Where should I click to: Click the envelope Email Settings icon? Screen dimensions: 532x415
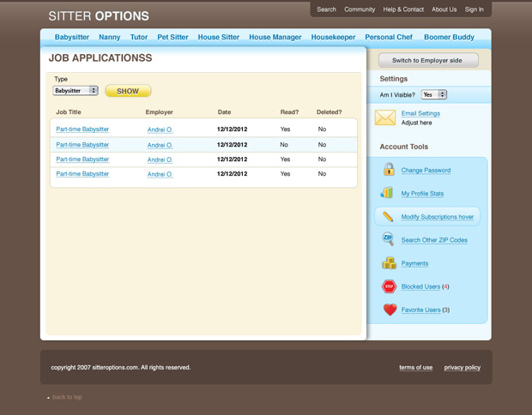(385, 117)
